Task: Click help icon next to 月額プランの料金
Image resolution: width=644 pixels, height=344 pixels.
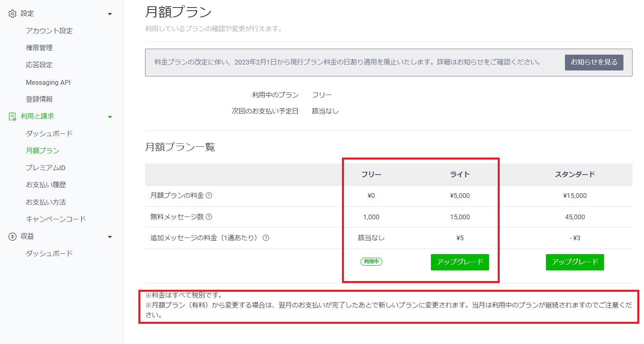Action: point(209,196)
